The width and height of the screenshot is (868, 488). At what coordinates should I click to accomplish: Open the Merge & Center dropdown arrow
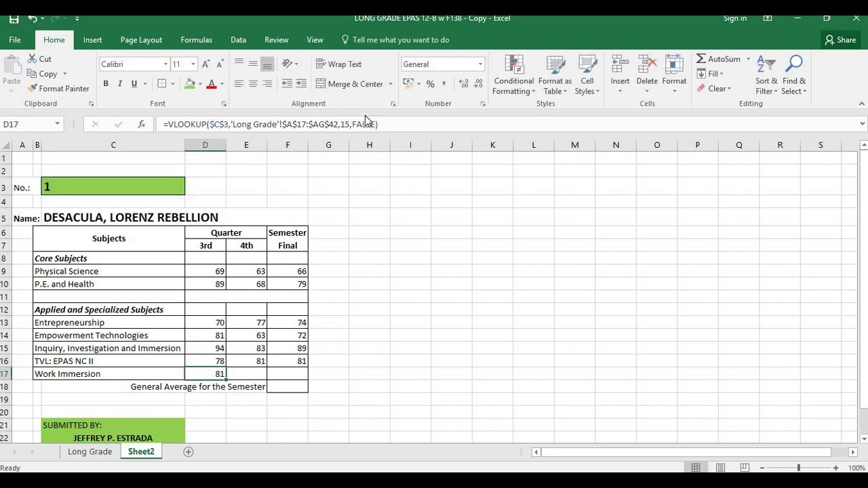(391, 84)
